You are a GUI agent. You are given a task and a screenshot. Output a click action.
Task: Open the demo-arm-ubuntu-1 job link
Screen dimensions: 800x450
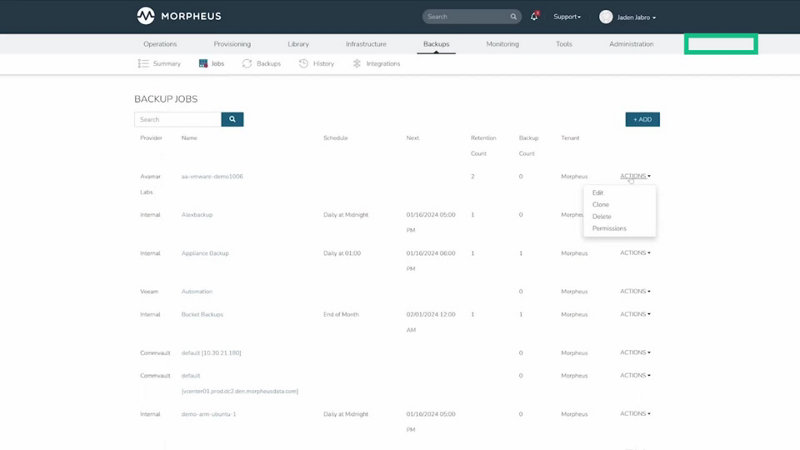[x=209, y=414]
